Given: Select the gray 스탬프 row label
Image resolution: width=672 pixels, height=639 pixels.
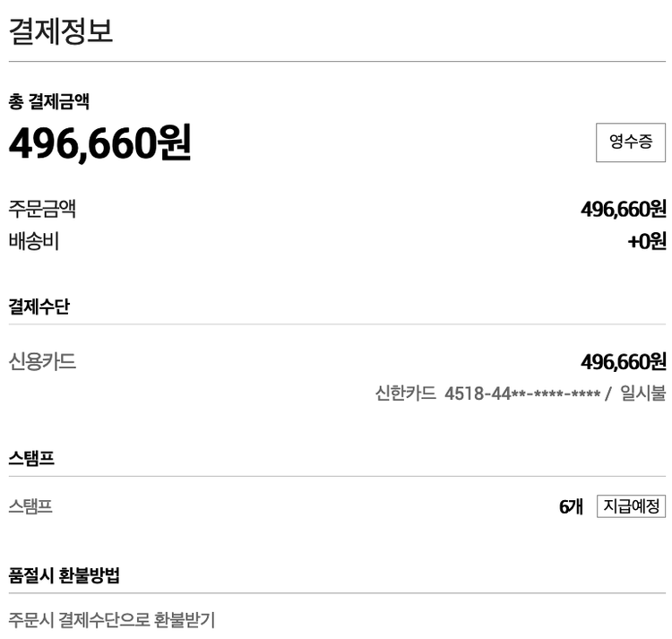Looking at the screenshot, I should click(30, 507).
